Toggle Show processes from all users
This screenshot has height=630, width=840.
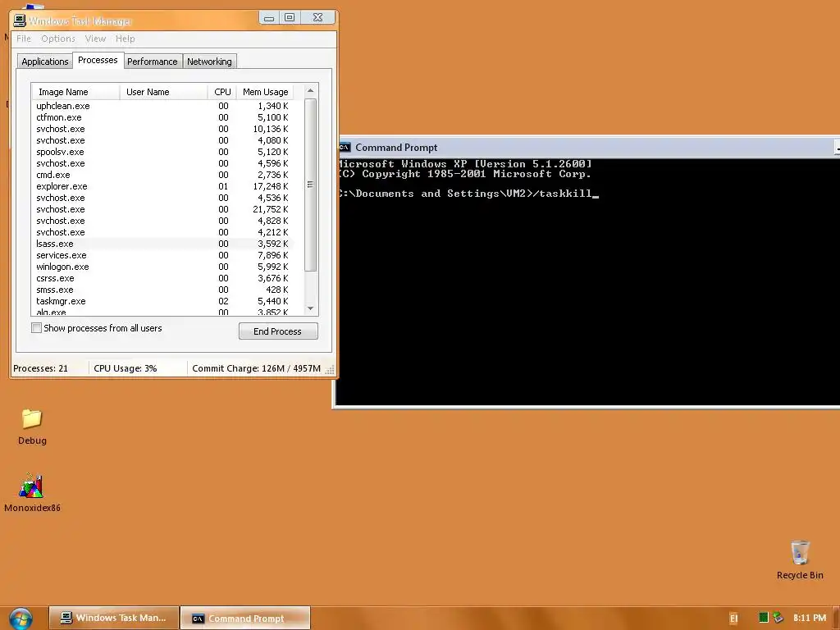[36, 328]
